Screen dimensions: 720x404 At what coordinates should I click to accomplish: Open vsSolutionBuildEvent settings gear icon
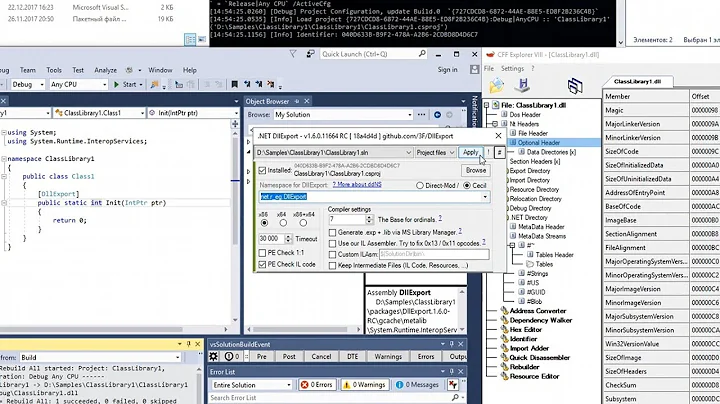[214, 357]
